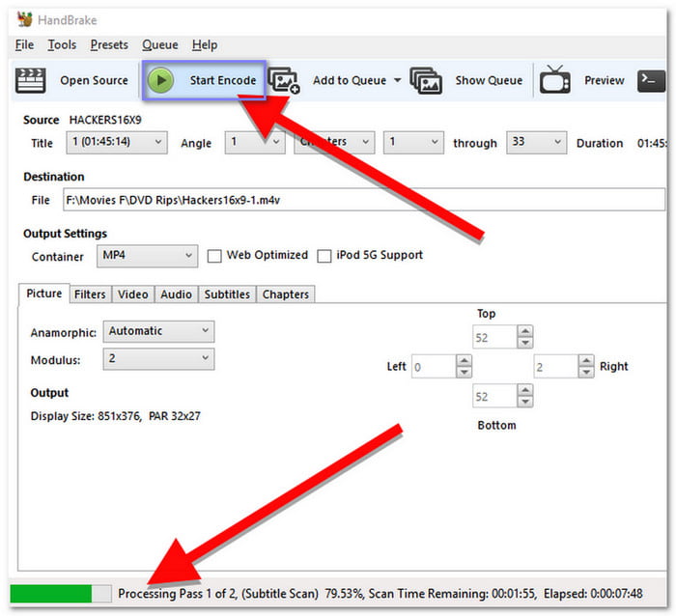Increase the Left crop value
This screenshot has width=676, height=616.
(x=464, y=361)
